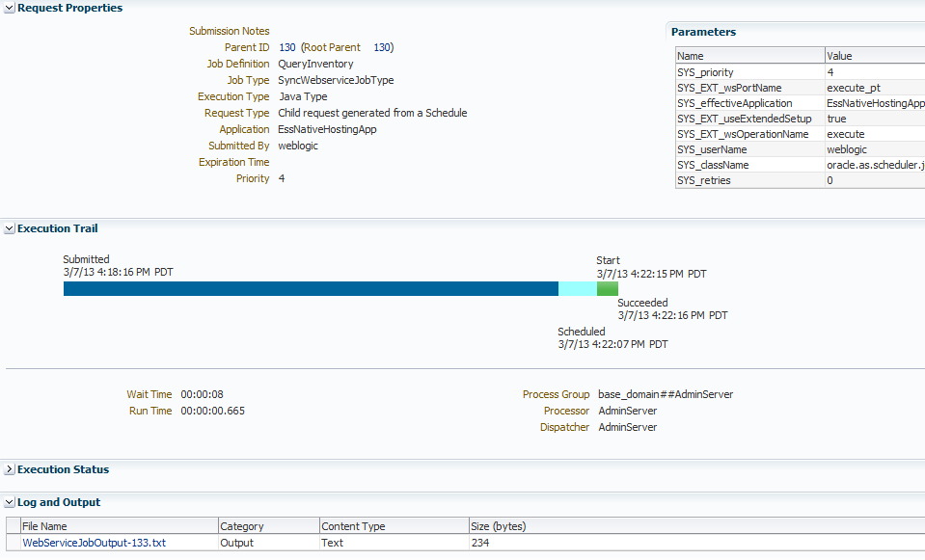Screen dimensions: 925x560
Task: Select the SYS_retries parameter row
Action: pos(748,180)
